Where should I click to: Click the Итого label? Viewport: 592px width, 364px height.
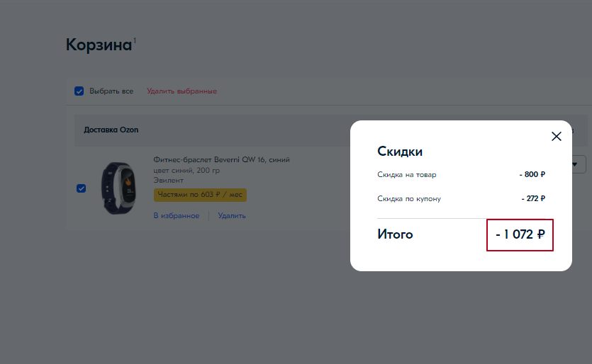[395, 234]
